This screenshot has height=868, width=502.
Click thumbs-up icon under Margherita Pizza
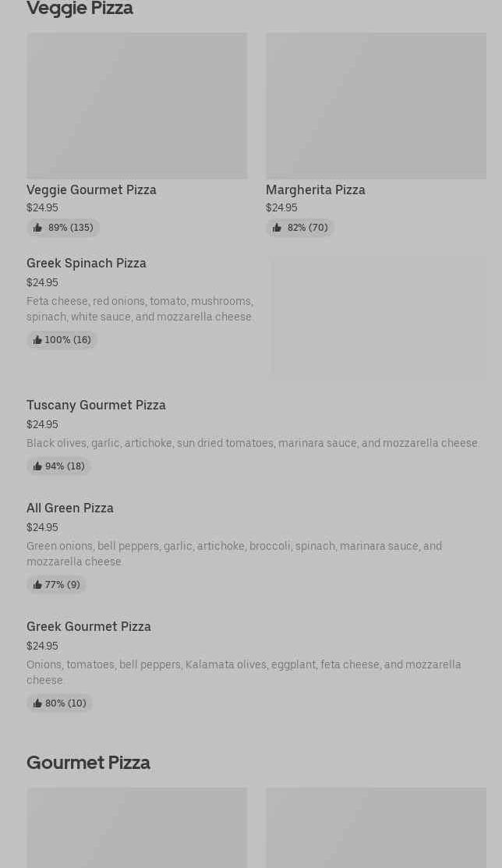(277, 228)
